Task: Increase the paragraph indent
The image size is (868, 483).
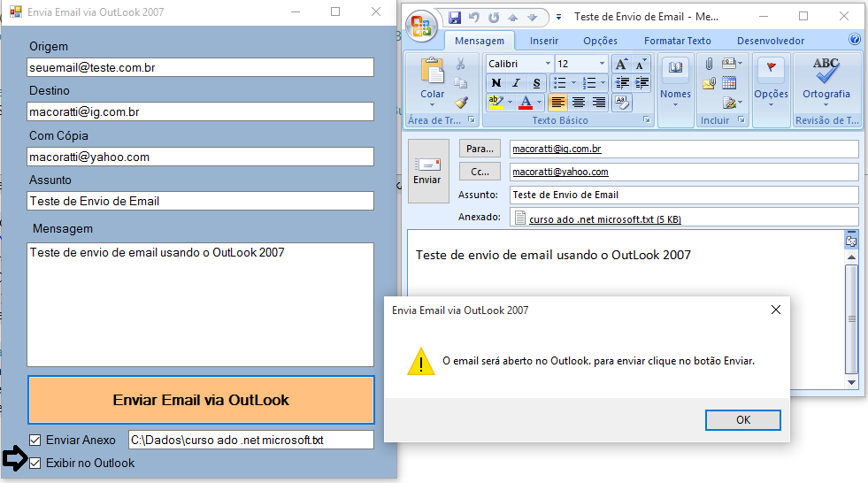Action: click(641, 83)
